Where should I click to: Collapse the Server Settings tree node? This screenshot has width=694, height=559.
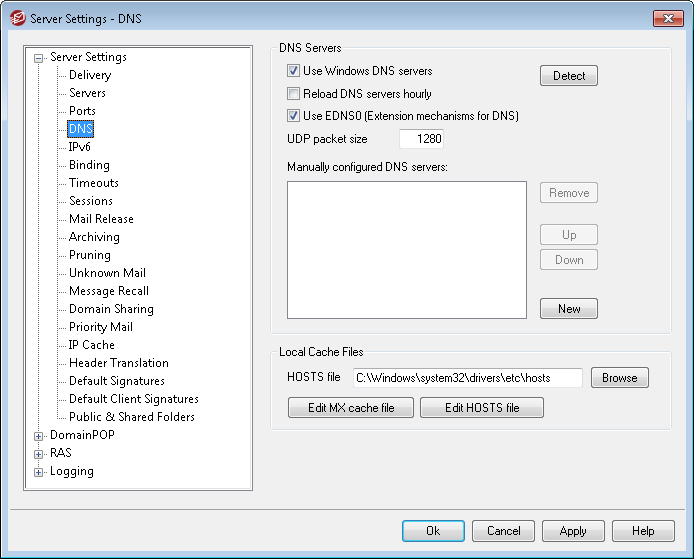pos(39,58)
